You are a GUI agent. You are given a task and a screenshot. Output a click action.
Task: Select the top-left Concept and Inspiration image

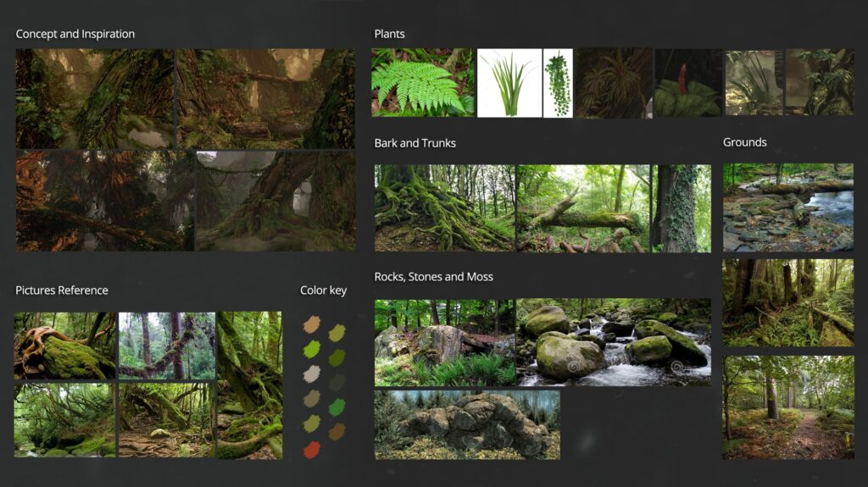coord(95,98)
